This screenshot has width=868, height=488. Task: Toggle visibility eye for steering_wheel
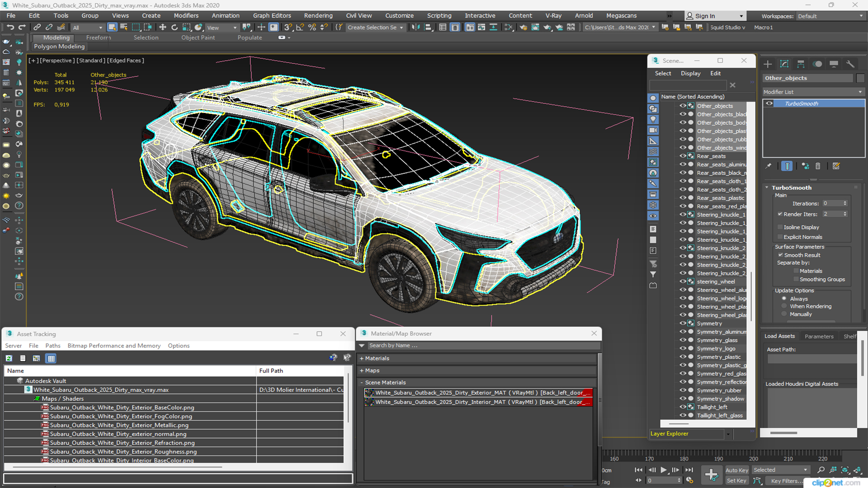(683, 282)
